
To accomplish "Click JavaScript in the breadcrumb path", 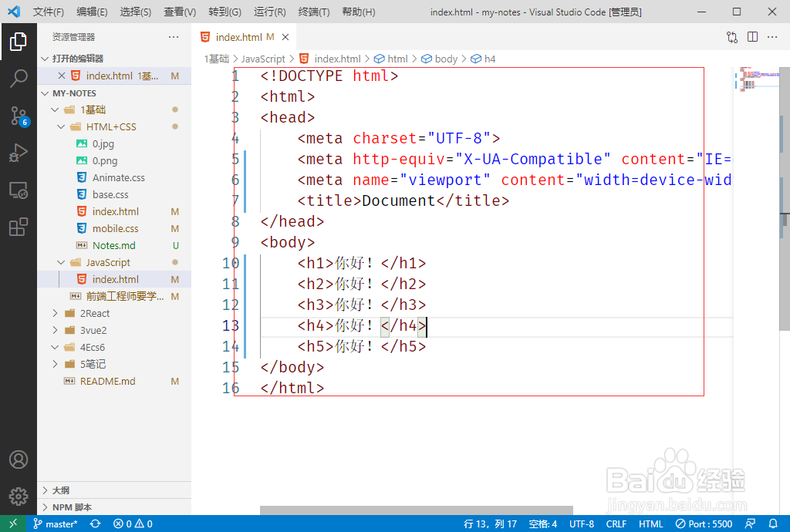I will click(263, 59).
